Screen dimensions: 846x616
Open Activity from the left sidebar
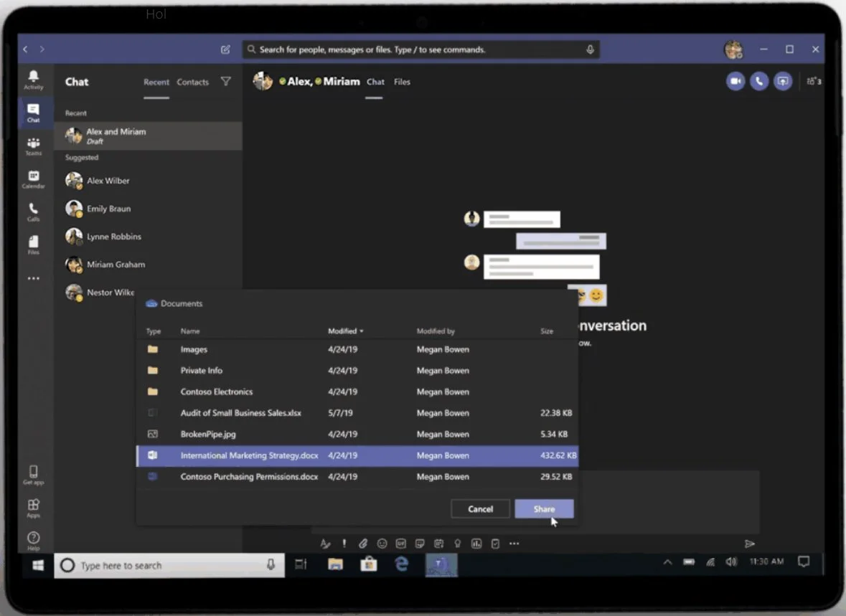coord(33,79)
